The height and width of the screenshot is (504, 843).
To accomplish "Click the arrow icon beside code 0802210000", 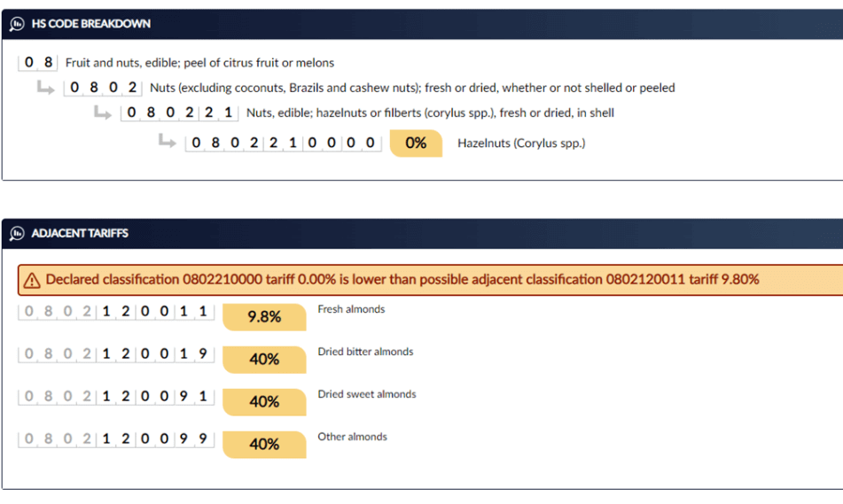I will pyautogui.click(x=168, y=142).
